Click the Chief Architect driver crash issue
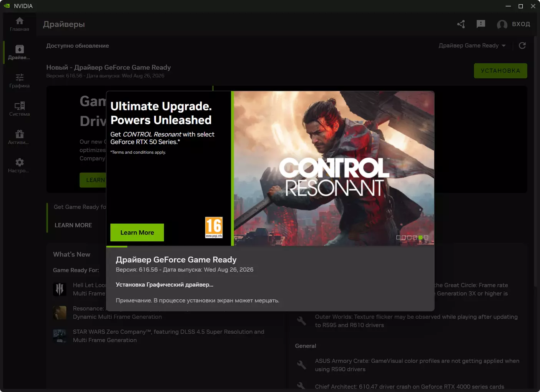Image resolution: width=540 pixels, height=392 pixels. point(410,387)
